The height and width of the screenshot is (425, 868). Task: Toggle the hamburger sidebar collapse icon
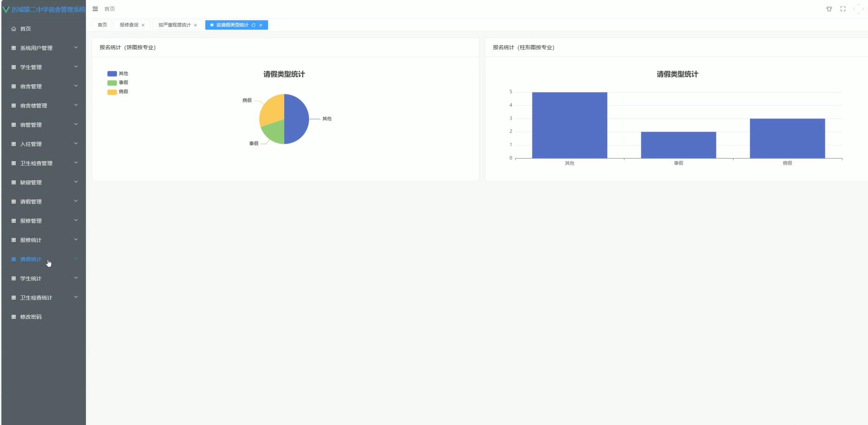[x=95, y=9]
